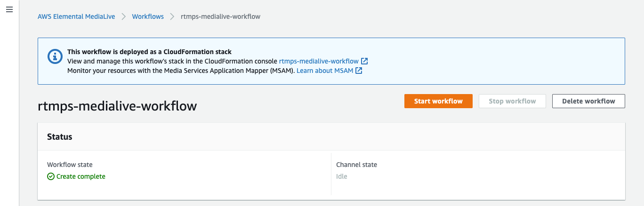Click the Delete workflow button

point(588,101)
